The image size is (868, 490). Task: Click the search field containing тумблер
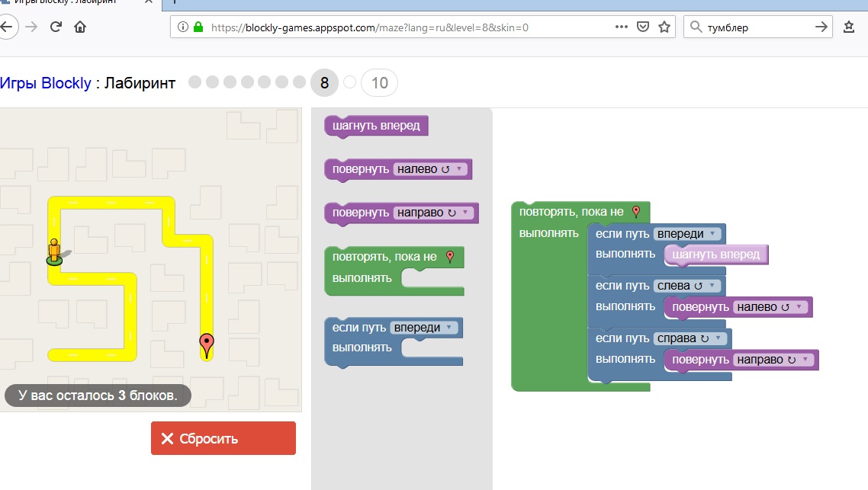(757, 27)
